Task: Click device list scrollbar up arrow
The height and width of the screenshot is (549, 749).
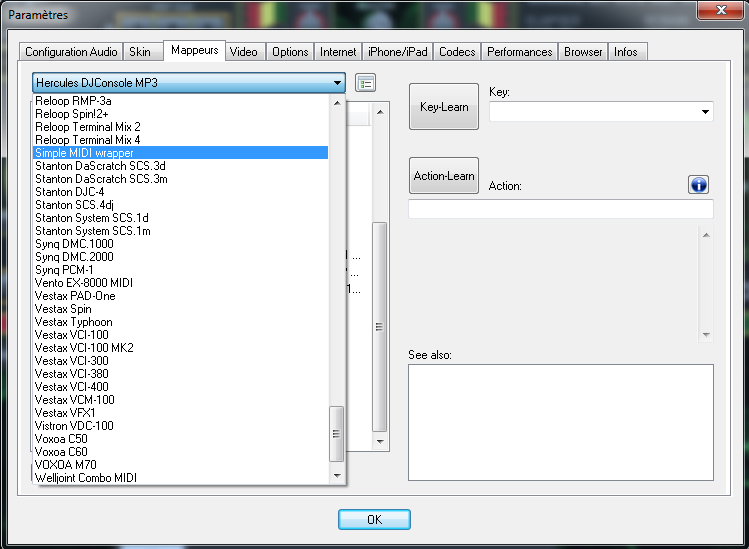Action: click(337, 103)
